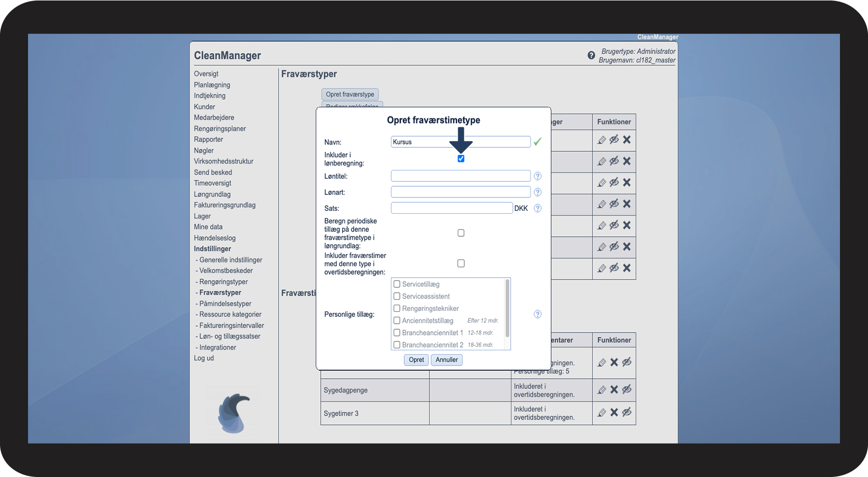The width and height of the screenshot is (868, 477).
Task: Show help for the Sats field
Action: [537, 208]
